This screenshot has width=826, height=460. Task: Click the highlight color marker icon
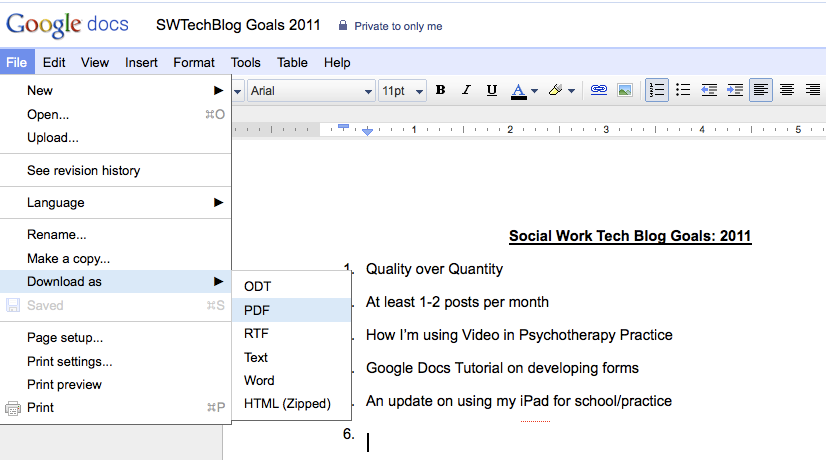tap(555, 90)
